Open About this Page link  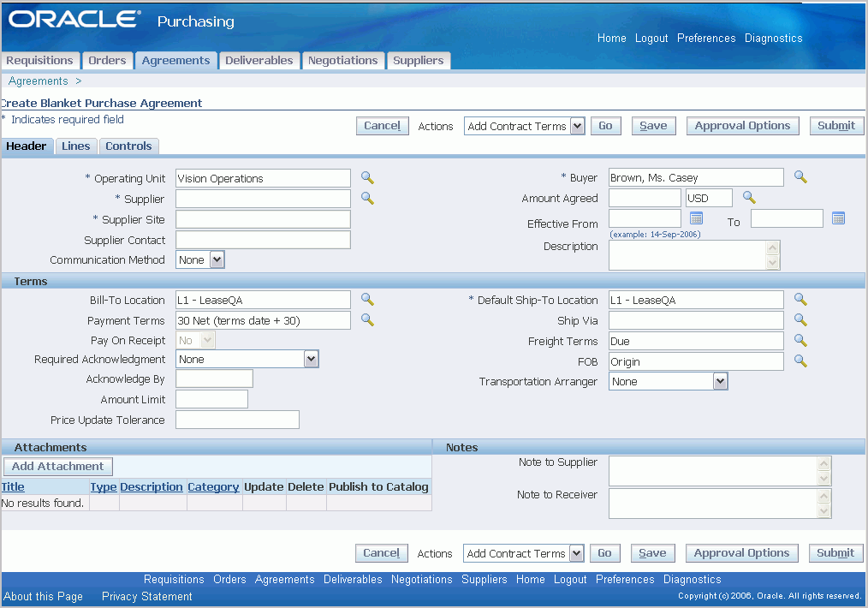click(43, 596)
